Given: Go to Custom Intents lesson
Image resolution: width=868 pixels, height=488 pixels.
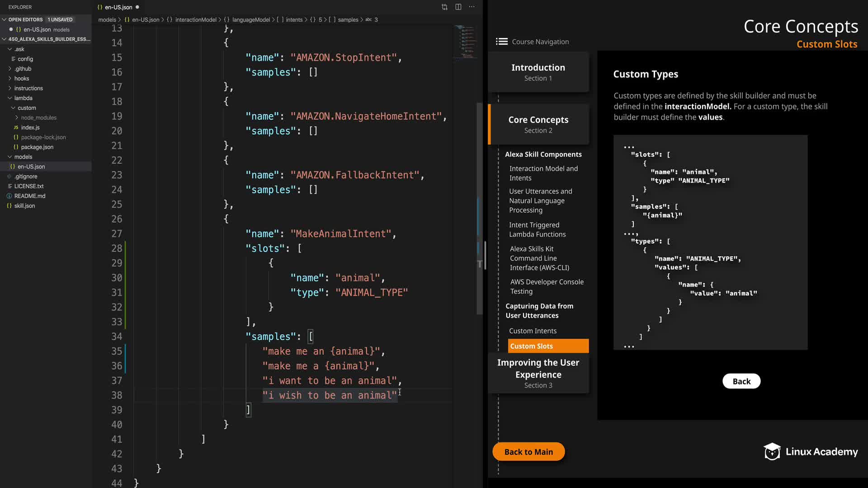Looking at the screenshot, I should [x=533, y=331].
